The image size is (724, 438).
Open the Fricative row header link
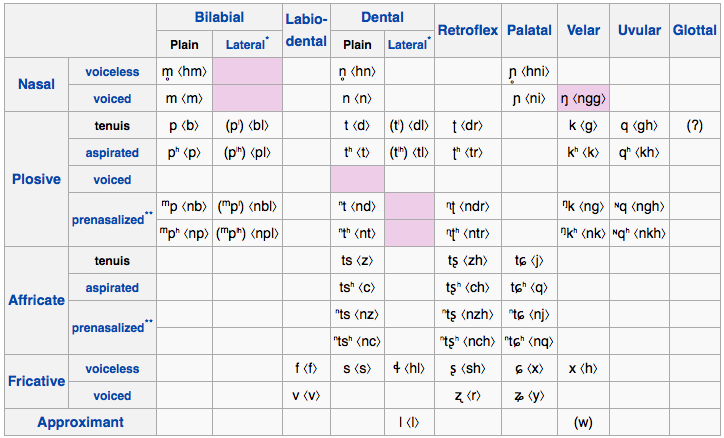[x=36, y=381]
